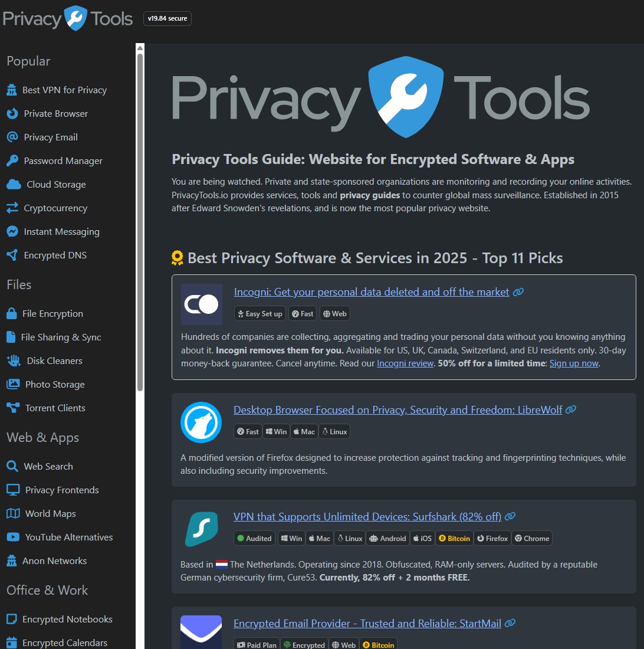Click the Cloud Storage cloud icon

click(14, 184)
